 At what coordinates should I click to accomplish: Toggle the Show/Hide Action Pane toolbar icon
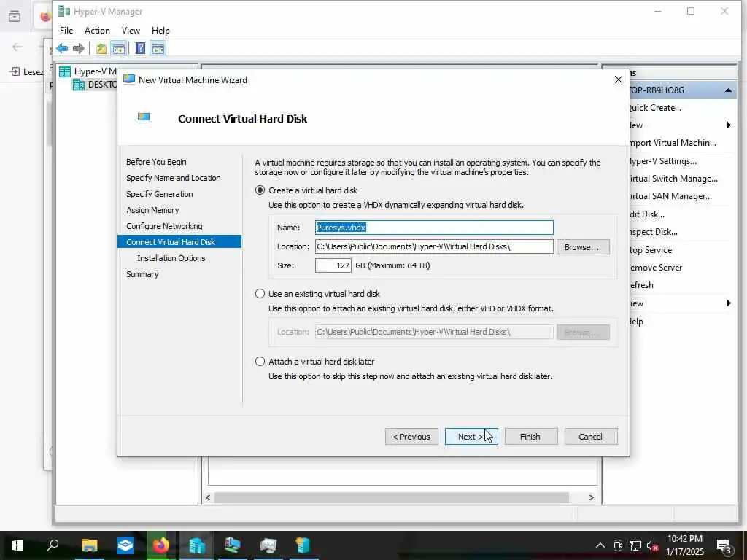(158, 49)
